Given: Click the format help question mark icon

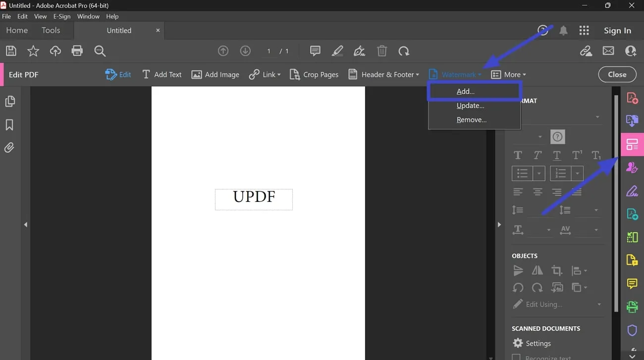Looking at the screenshot, I should [x=557, y=137].
